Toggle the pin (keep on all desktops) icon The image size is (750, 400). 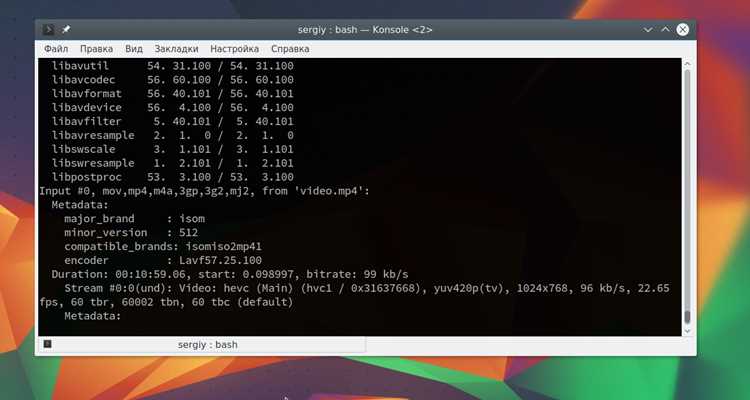tap(66, 30)
